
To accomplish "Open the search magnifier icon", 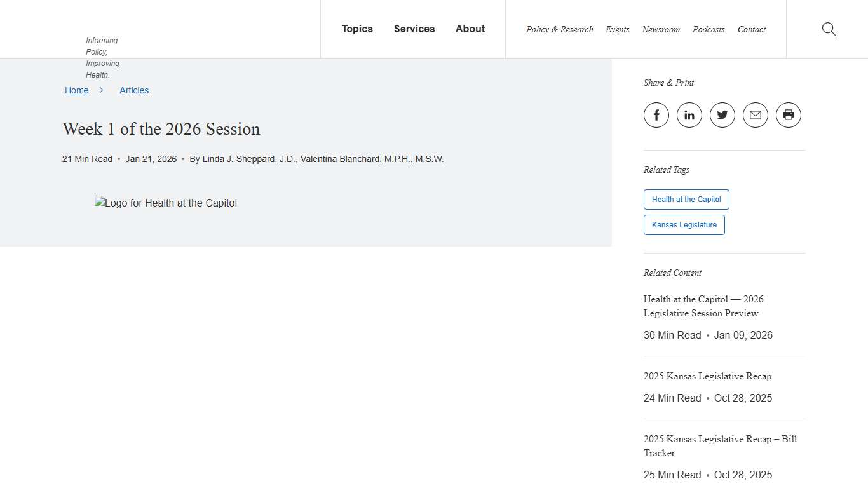I will [829, 29].
